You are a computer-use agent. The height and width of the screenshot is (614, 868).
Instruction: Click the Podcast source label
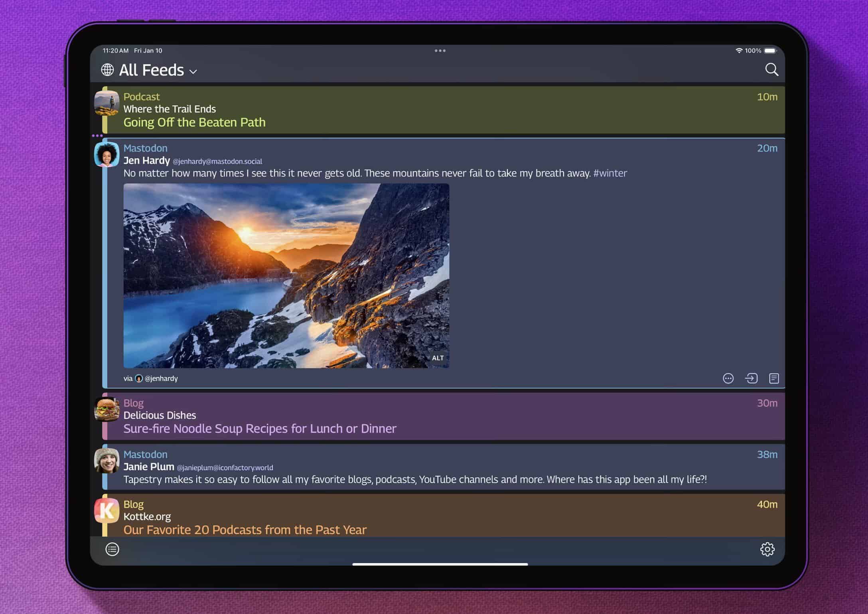pyautogui.click(x=141, y=97)
